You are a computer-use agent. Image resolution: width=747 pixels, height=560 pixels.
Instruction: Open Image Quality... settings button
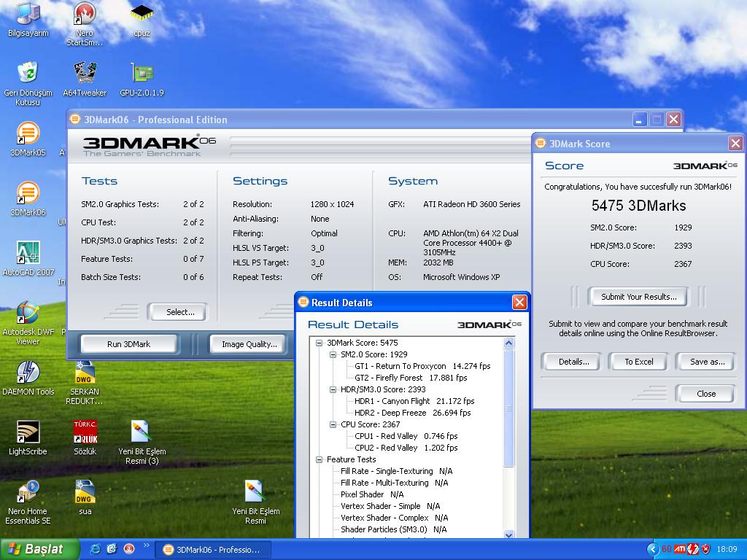pos(249,344)
